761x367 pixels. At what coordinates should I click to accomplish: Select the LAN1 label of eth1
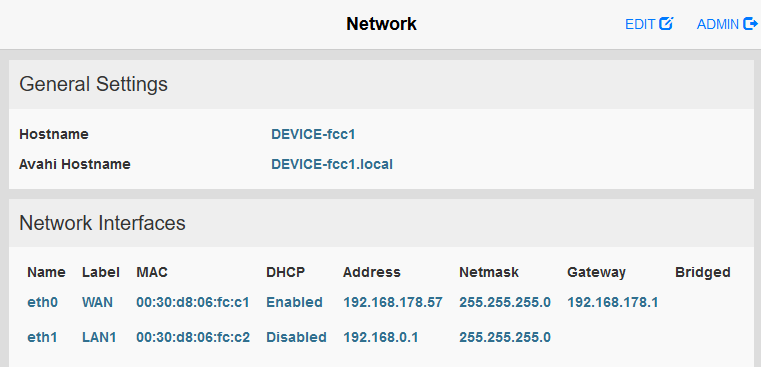point(99,337)
